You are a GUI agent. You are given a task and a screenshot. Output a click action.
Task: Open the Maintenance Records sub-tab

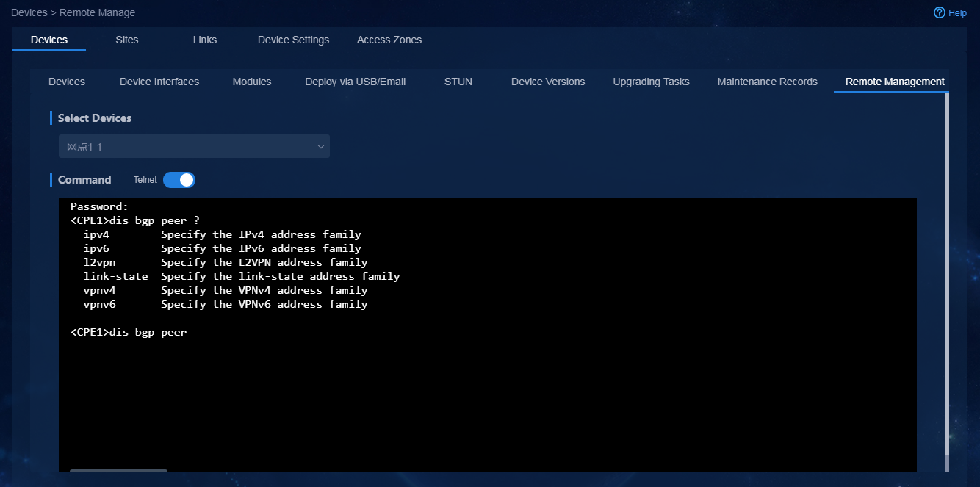click(768, 82)
